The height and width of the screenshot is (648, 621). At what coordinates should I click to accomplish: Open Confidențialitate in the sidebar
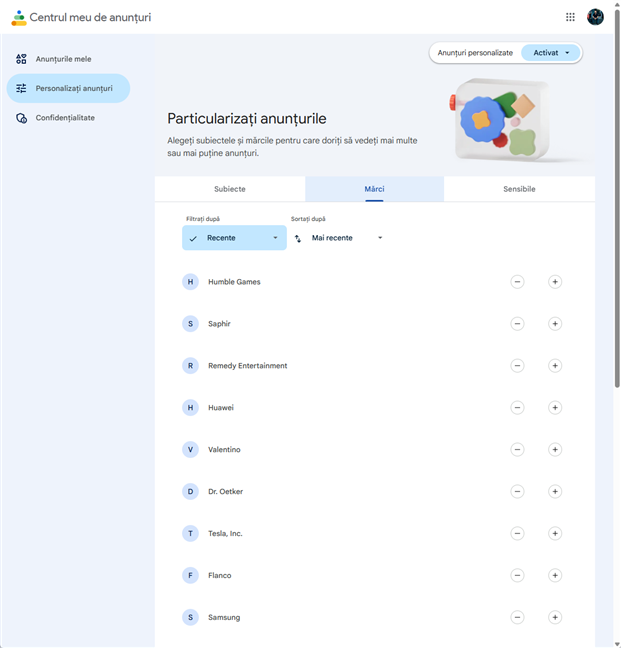coord(65,118)
